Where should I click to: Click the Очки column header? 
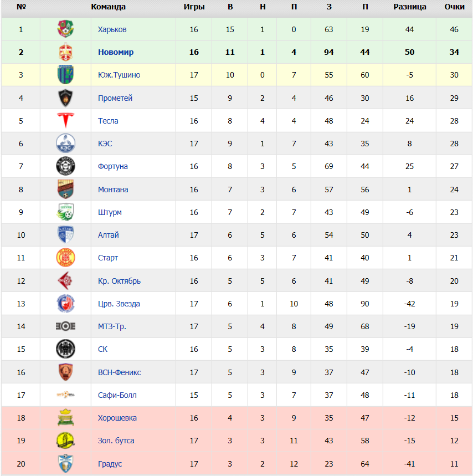(454, 7)
